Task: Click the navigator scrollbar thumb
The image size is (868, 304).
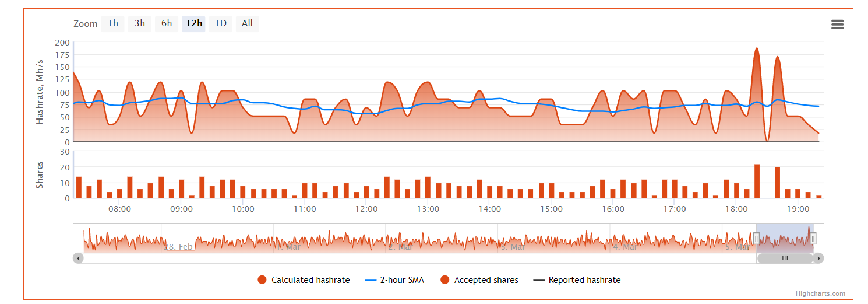Action: 785,258
